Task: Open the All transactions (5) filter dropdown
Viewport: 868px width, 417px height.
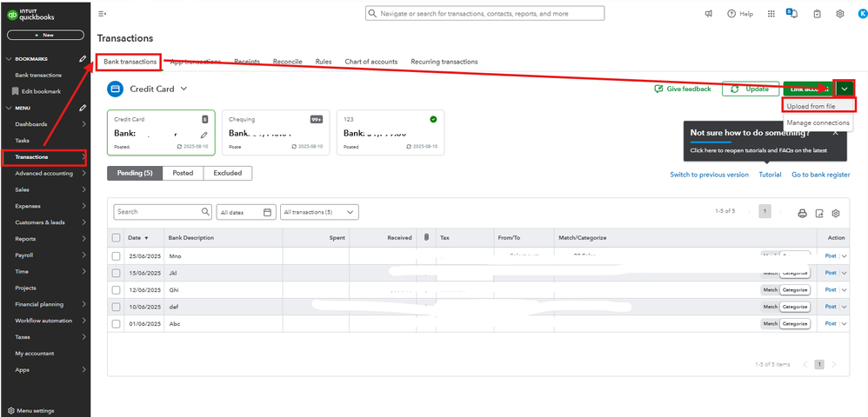Action: (x=319, y=212)
